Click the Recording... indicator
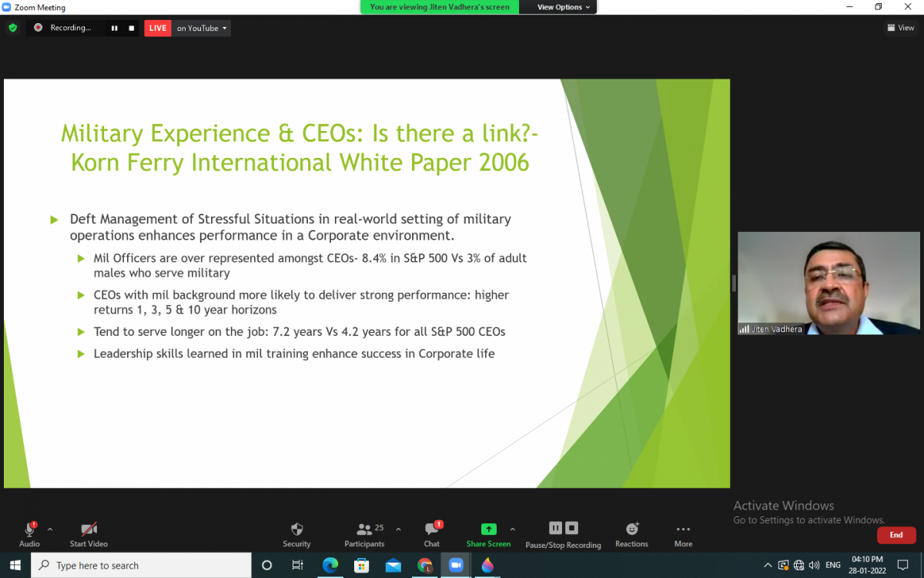 click(x=63, y=28)
